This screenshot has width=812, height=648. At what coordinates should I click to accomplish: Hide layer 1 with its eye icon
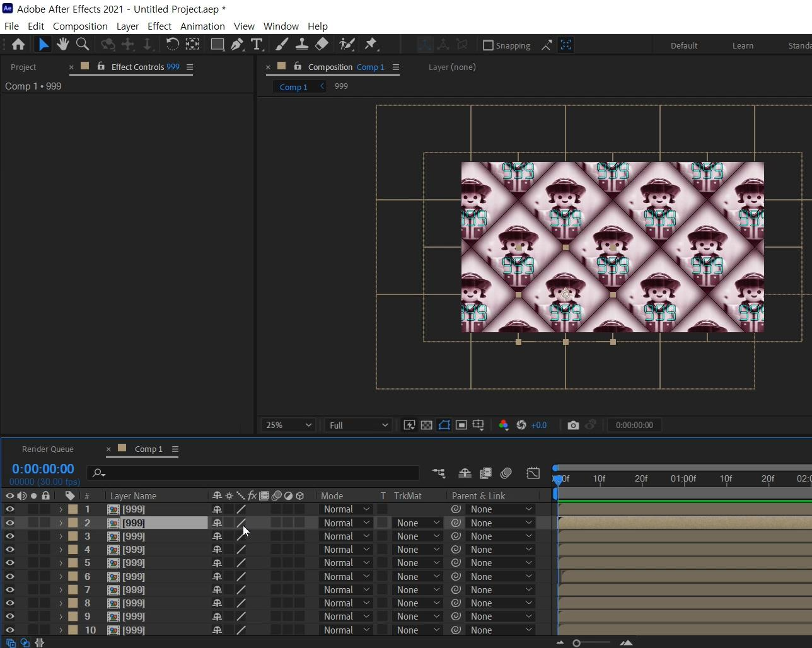click(9, 509)
